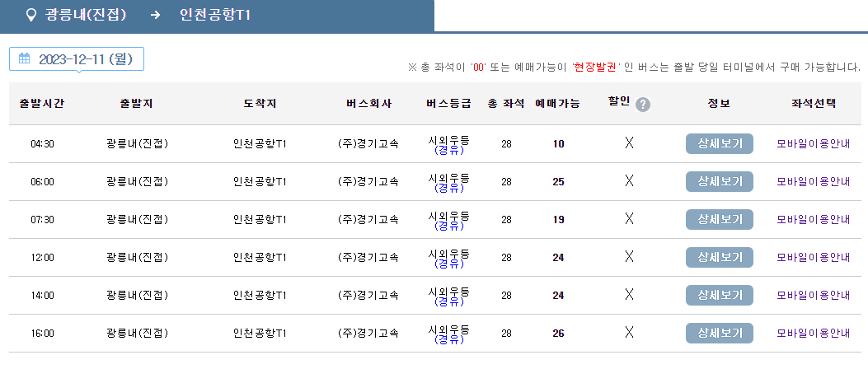View 상세보기 details for the 16:00 bus
This screenshot has width=868, height=369.
coord(719,333)
